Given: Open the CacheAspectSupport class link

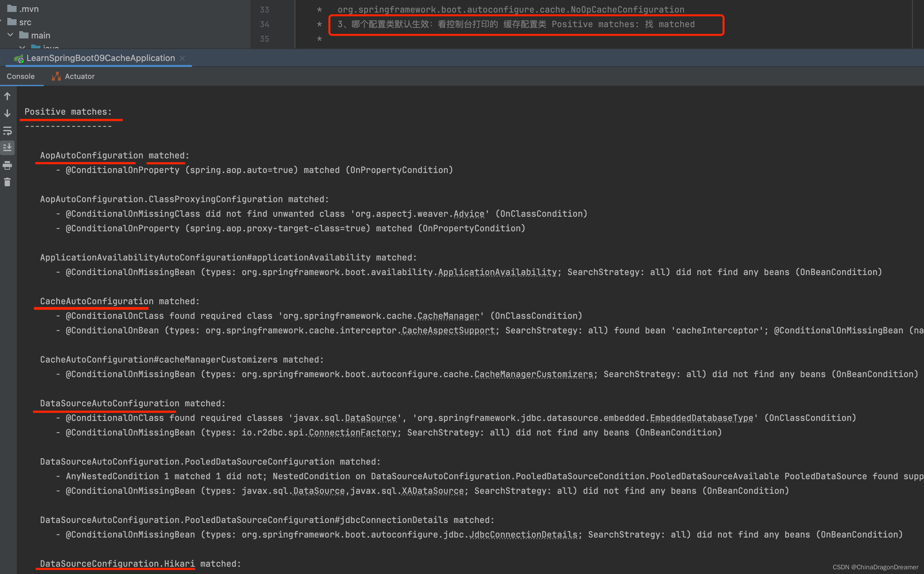Looking at the screenshot, I should 448,330.
